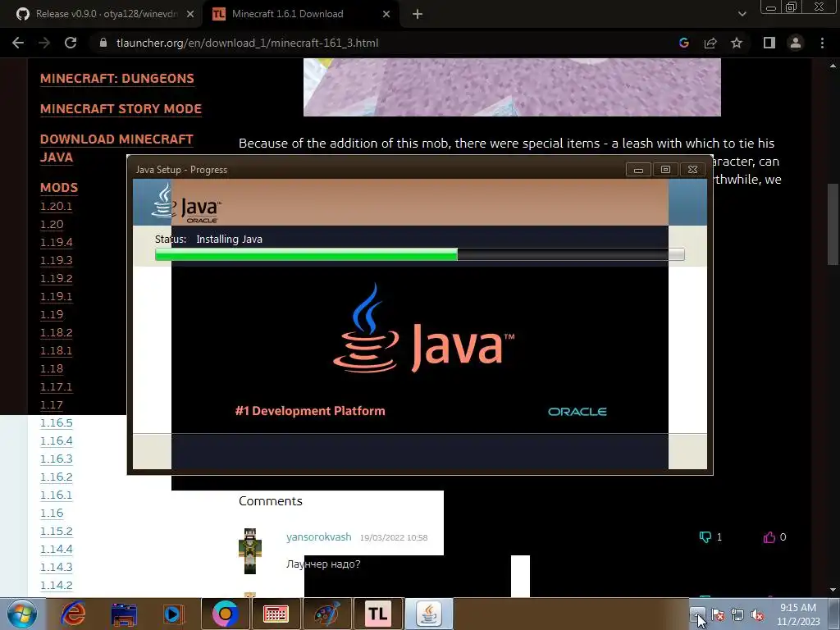Viewport: 840px width, 630px height.
Task: Click the large Java logo in installer
Action: tap(423, 329)
